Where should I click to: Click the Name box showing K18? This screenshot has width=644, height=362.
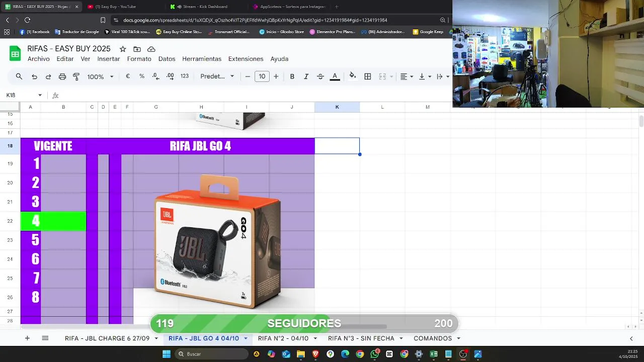click(x=20, y=95)
